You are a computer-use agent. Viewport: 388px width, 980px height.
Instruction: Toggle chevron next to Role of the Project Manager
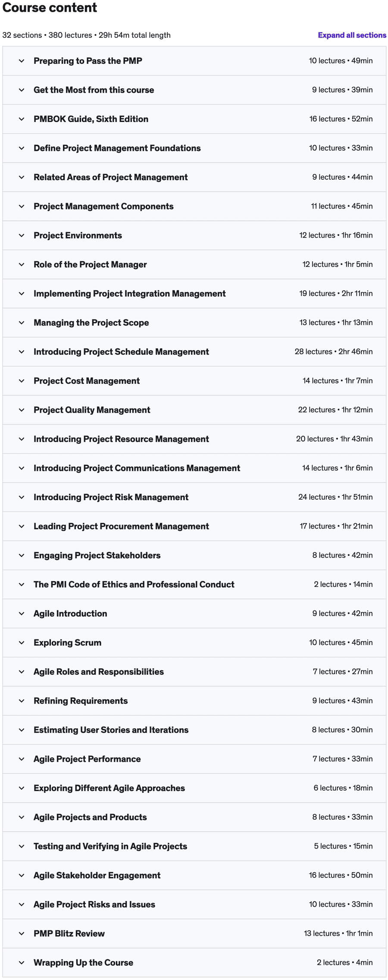(x=22, y=265)
